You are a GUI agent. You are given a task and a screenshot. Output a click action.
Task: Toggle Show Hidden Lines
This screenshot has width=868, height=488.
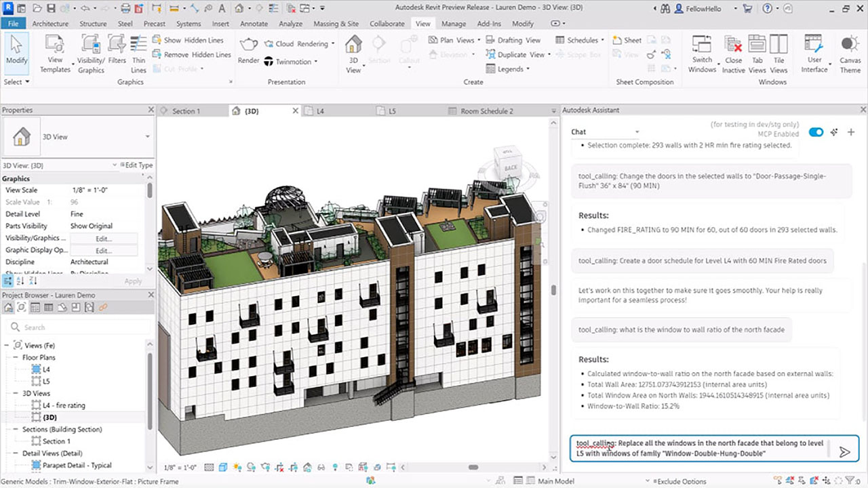(x=192, y=40)
